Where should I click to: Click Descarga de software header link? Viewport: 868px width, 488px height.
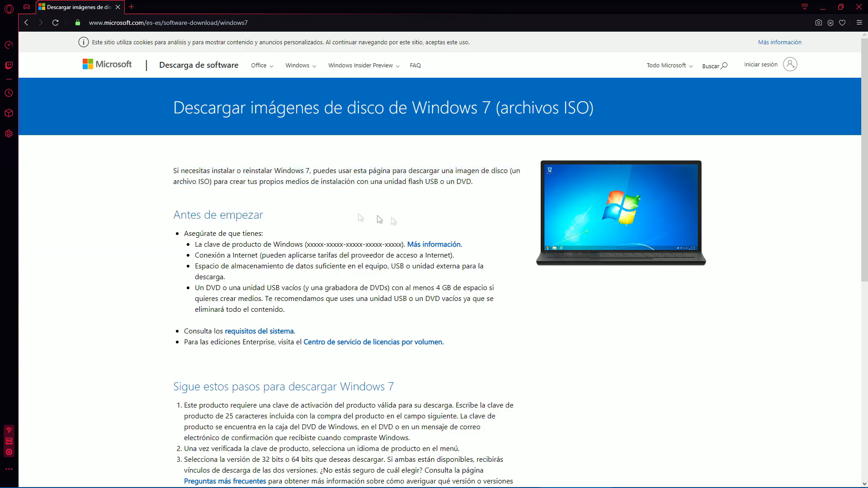click(x=199, y=65)
